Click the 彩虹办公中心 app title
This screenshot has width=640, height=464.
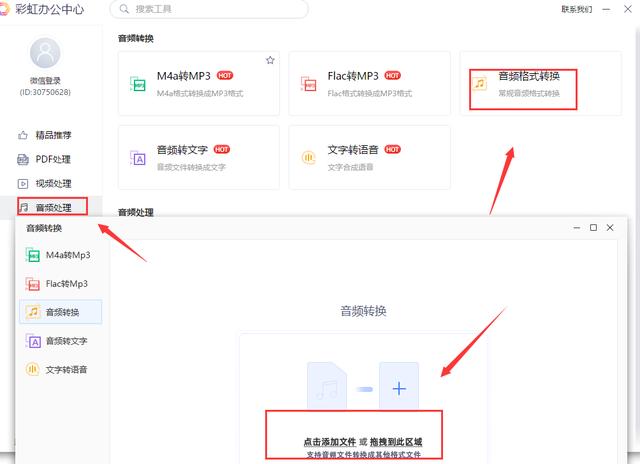click(x=50, y=9)
